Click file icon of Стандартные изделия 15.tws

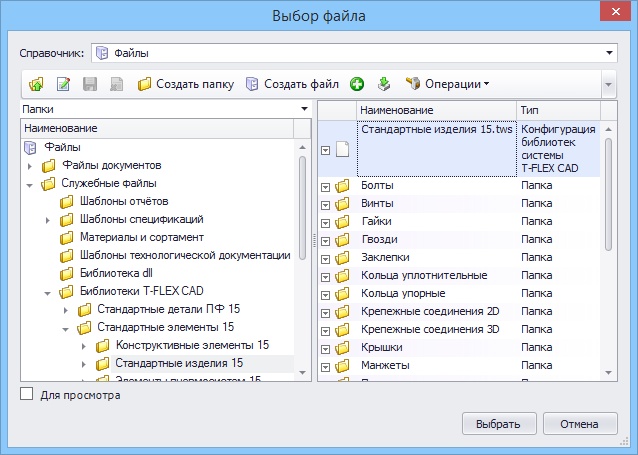[x=342, y=149]
